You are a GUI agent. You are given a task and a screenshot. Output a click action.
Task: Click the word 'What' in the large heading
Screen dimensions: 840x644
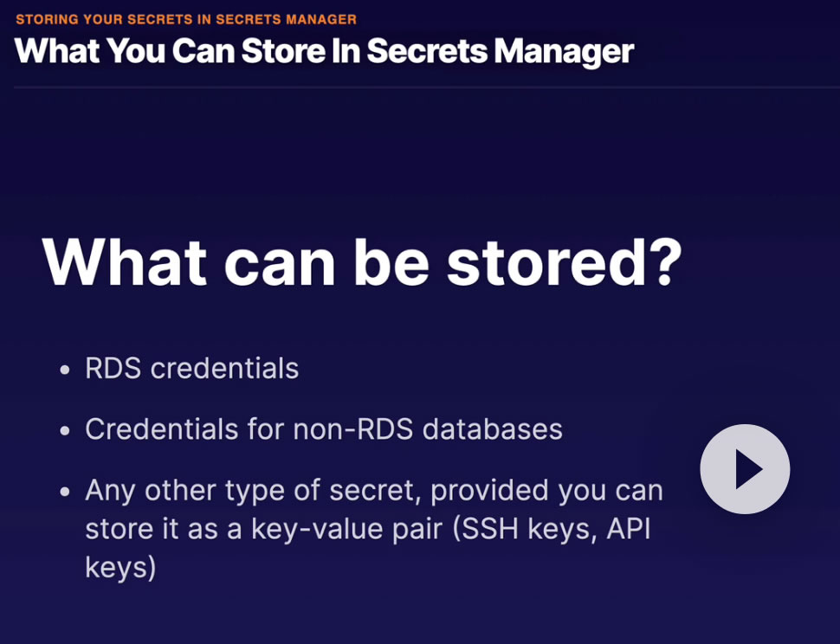coord(125,261)
